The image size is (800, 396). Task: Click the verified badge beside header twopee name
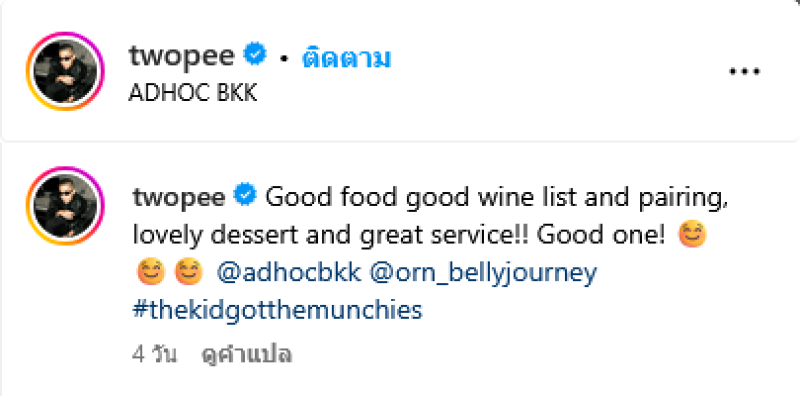tap(255, 54)
